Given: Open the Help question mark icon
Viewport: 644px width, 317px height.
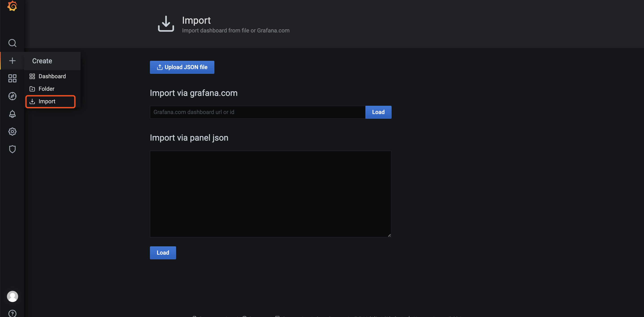Looking at the screenshot, I should coord(12,313).
